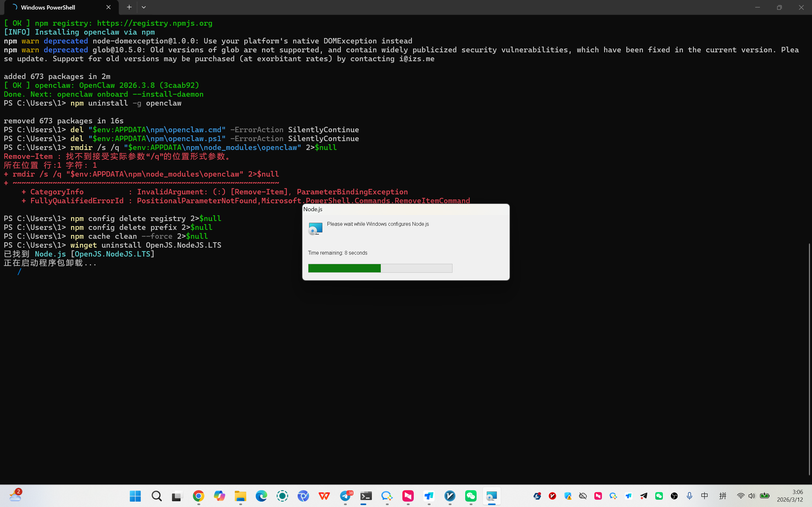Image resolution: width=812 pixels, height=507 pixels.
Task: Toggle Chinese input mode via the 中 indicator
Action: click(x=704, y=496)
